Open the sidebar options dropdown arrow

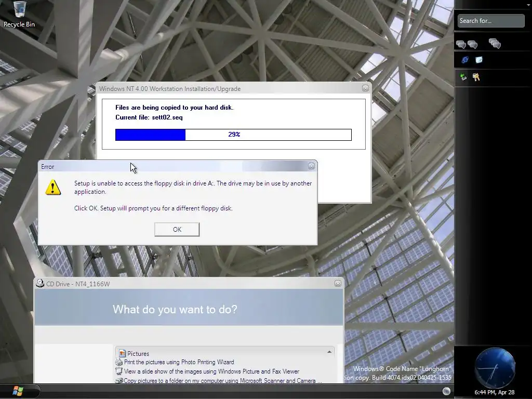tap(528, 4)
